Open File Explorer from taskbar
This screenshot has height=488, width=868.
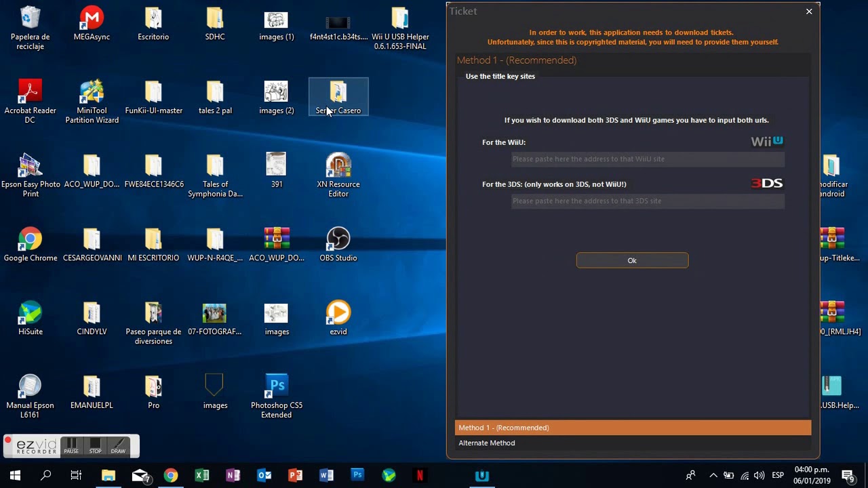pyautogui.click(x=108, y=476)
